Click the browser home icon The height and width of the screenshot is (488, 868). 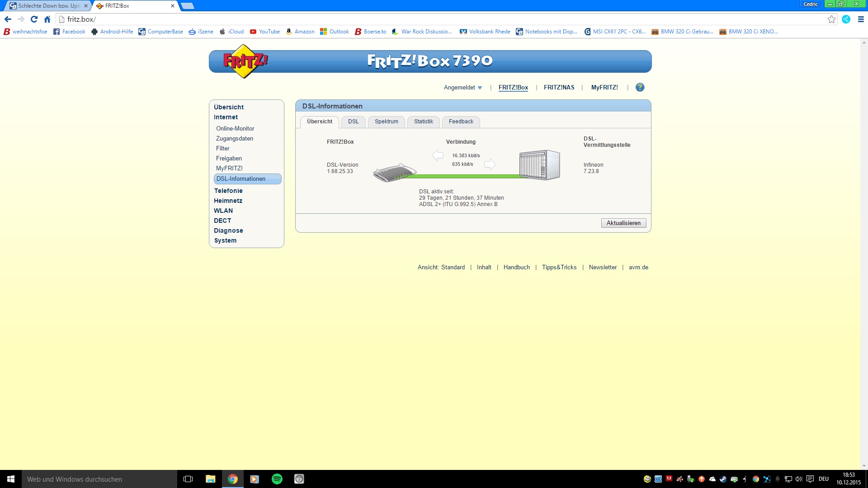[x=47, y=19]
